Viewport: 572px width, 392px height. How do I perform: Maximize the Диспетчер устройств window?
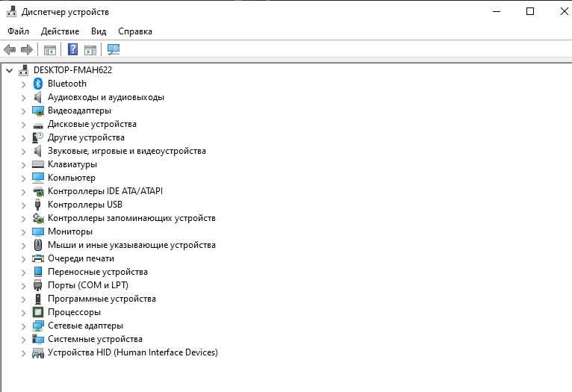530,12
